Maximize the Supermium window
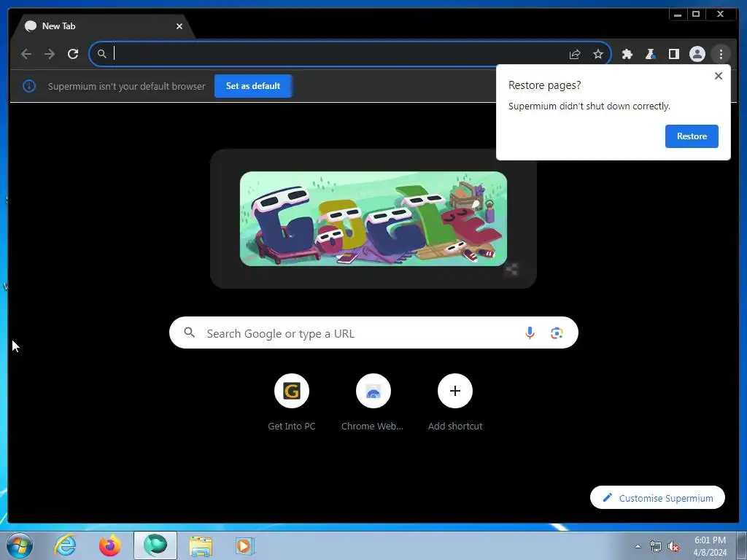 coord(695,15)
